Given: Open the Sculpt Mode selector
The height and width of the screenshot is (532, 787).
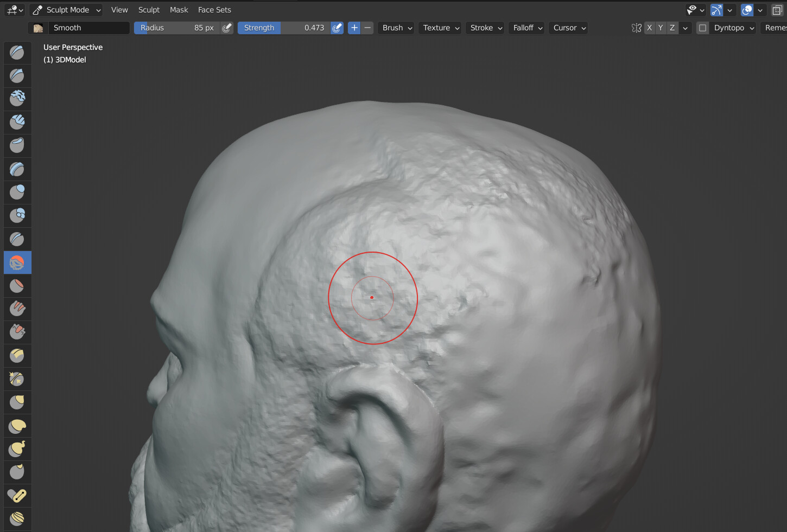Looking at the screenshot, I should [66, 10].
